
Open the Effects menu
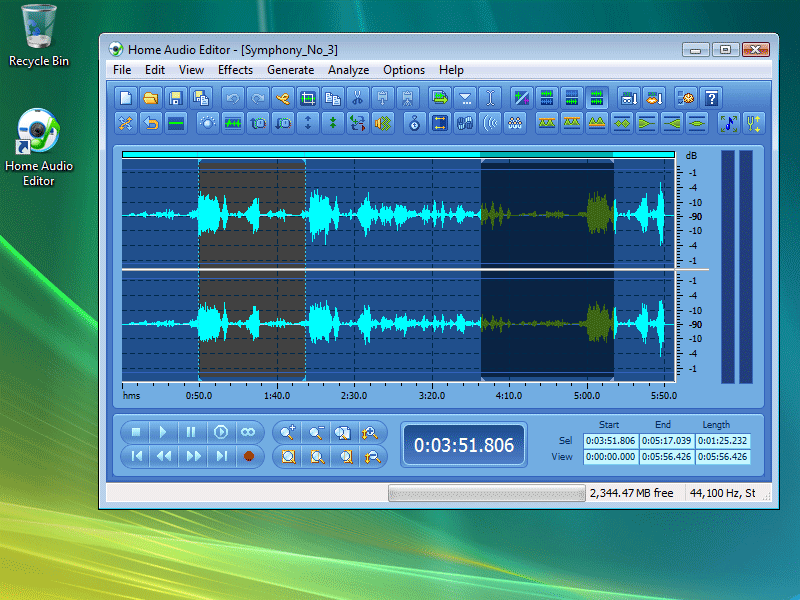235,70
